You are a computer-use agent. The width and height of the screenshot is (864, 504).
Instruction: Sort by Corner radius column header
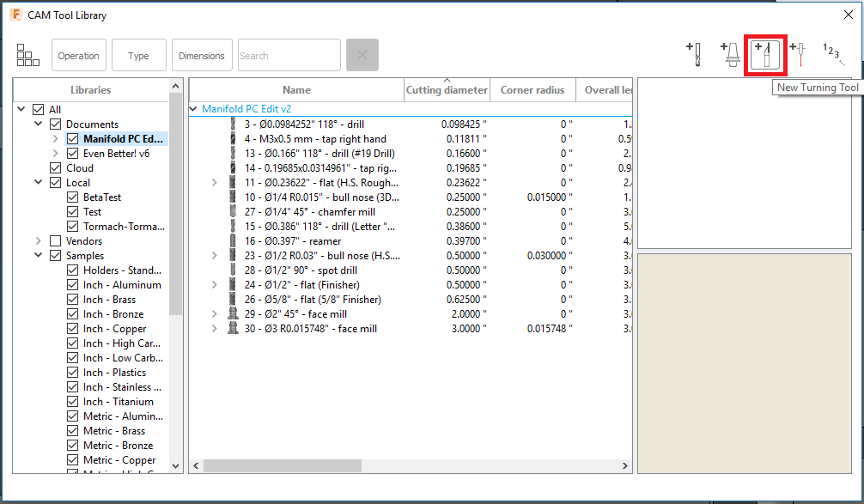pos(532,90)
